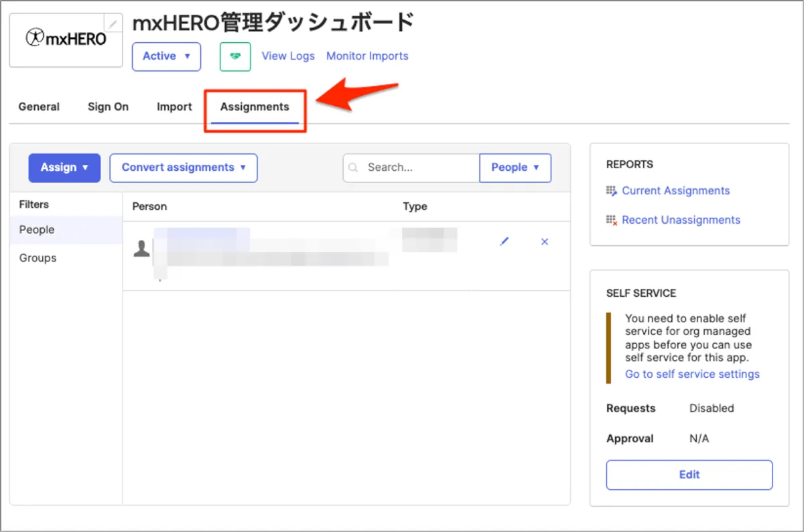Click the Recent Unassignments report icon

click(611, 220)
